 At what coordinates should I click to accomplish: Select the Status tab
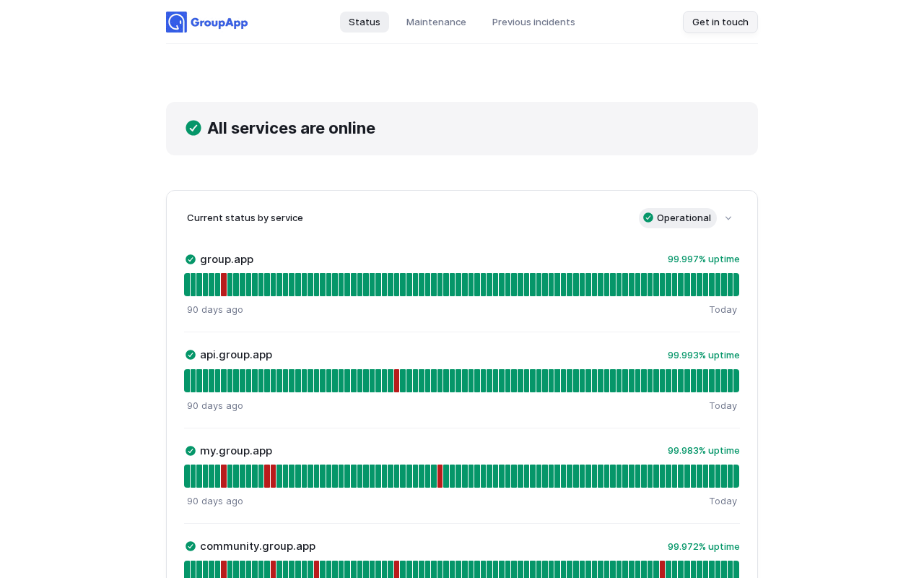click(365, 22)
